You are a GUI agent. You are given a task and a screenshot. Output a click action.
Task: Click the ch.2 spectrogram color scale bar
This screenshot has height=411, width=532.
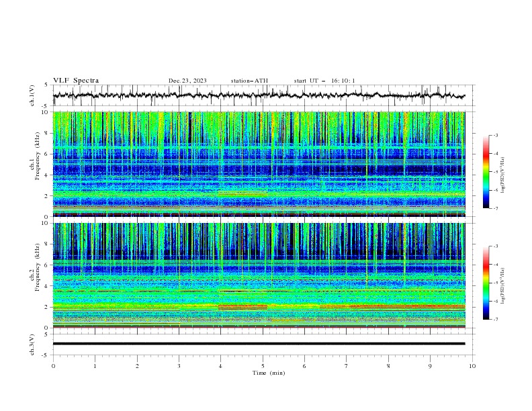[x=486, y=283]
